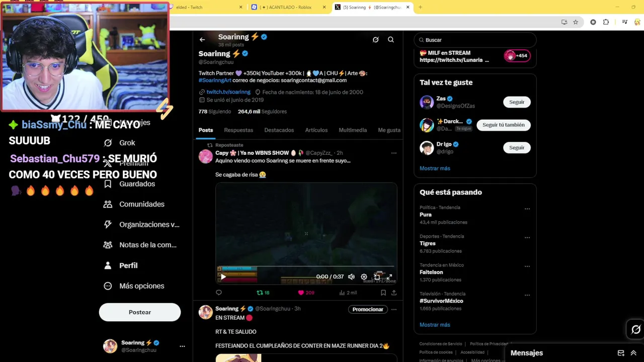Open account menu next to Soarinng at bottom

pyautogui.click(x=182, y=346)
